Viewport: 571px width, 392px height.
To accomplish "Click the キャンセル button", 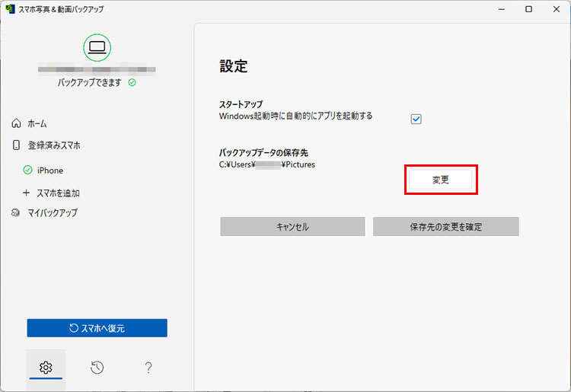I will (292, 227).
